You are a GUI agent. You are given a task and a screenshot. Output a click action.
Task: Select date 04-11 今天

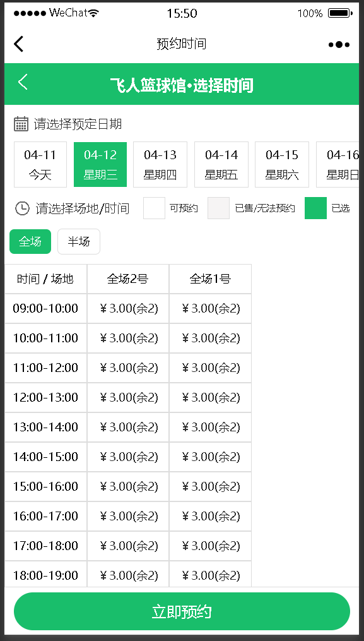(x=40, y=164)
